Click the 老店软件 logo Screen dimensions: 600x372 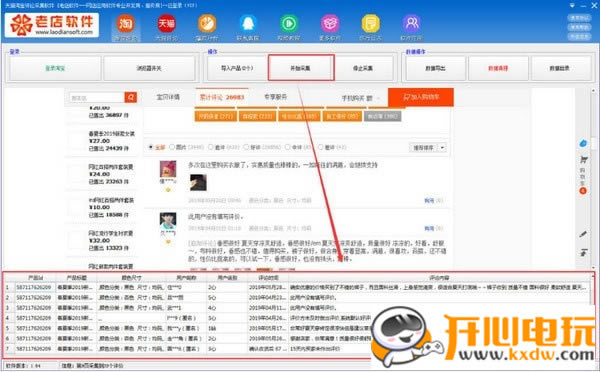[x=52, y=25]
